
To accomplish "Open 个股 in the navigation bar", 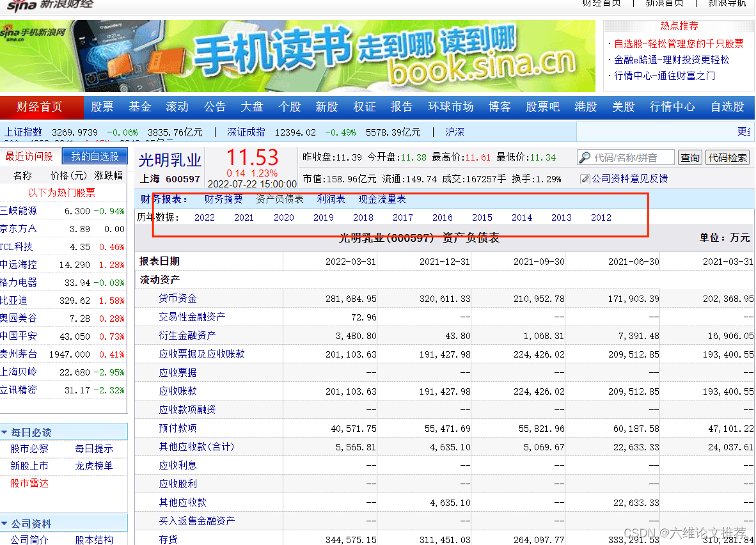I will [289, 107].
